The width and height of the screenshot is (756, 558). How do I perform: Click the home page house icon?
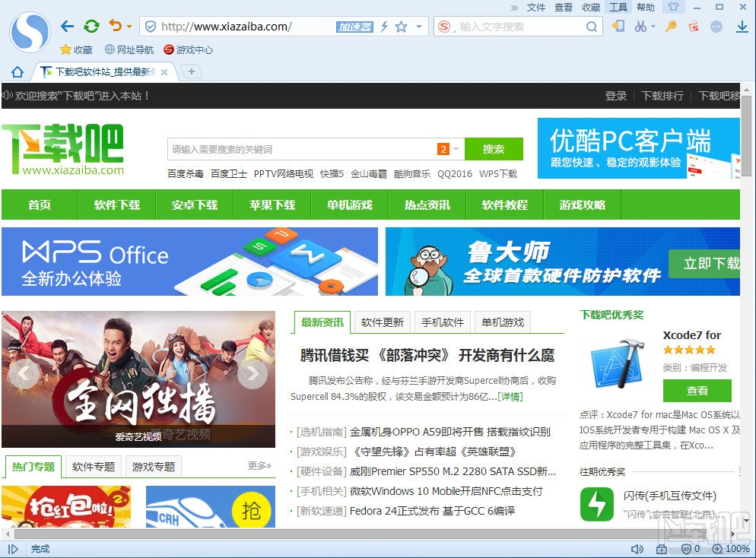pyautogui.click(x=17, y=72)
